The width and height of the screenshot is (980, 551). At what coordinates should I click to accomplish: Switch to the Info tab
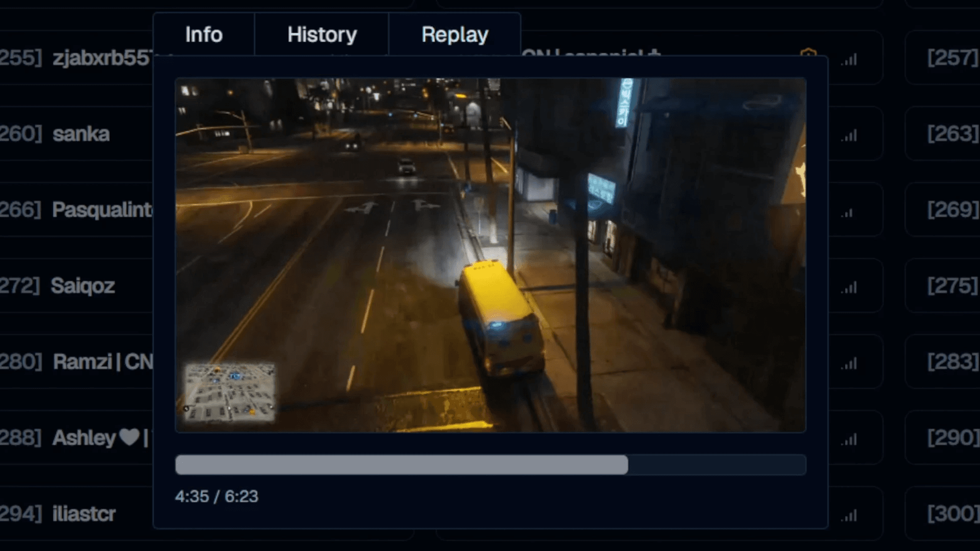coord(204,35)
